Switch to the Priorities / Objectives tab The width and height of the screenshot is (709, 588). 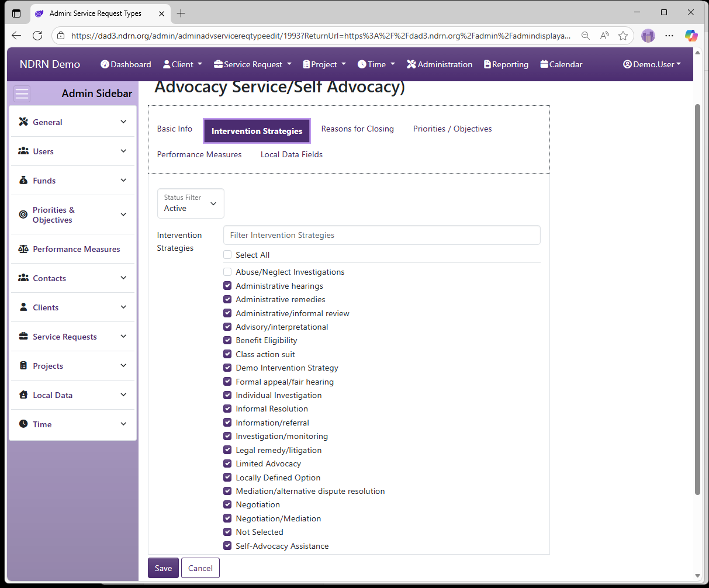(x=452, y=129)
